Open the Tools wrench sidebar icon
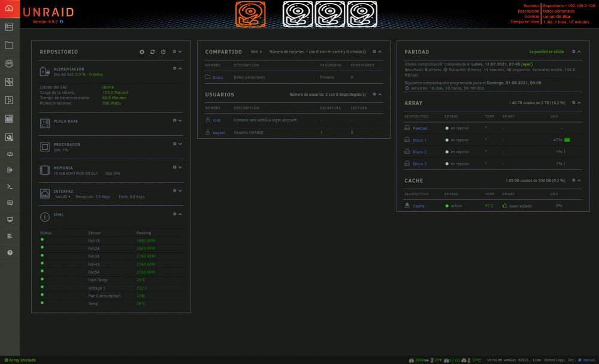Screen dimensions: 599x364 [9, 137]
